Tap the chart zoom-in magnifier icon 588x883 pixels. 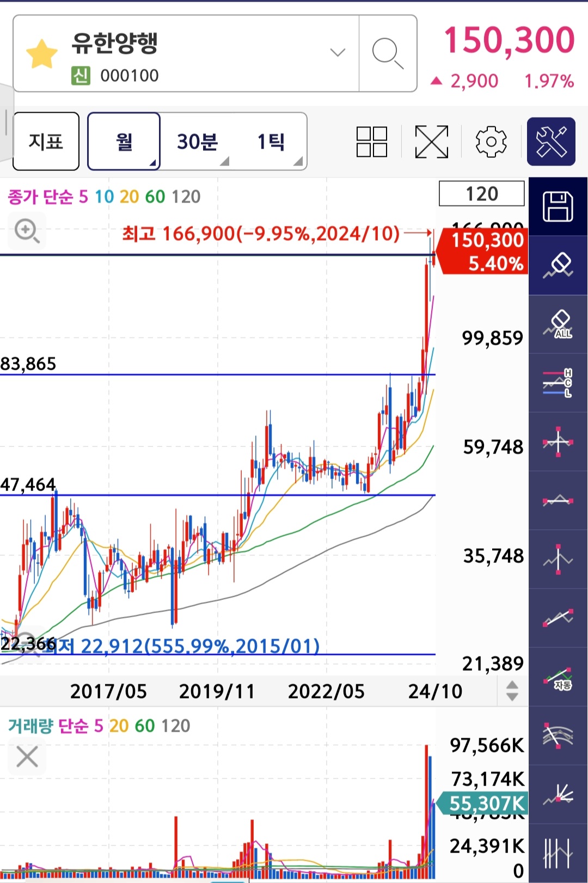[27, 231]
